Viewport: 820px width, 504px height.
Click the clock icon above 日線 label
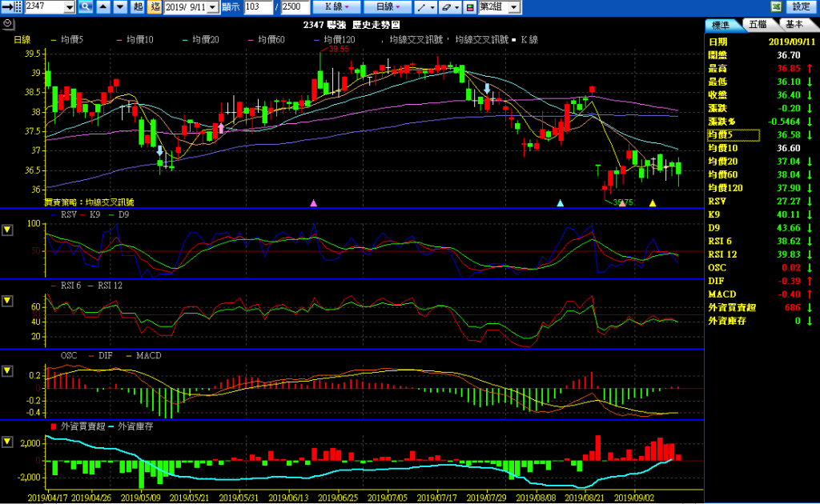pos(7,24)
